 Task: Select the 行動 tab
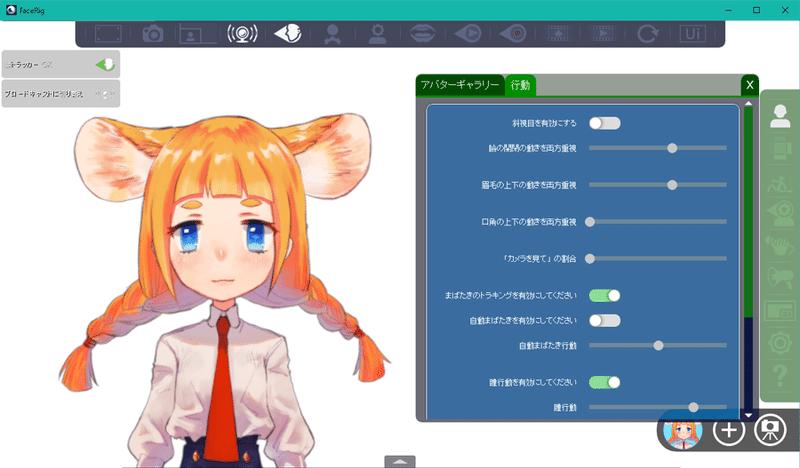click(520, 85)
